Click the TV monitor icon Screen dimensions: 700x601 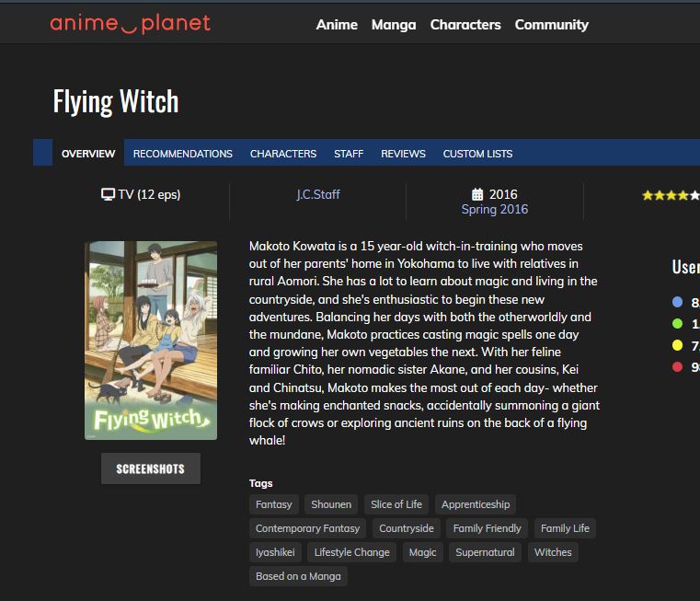click(108, 195)
